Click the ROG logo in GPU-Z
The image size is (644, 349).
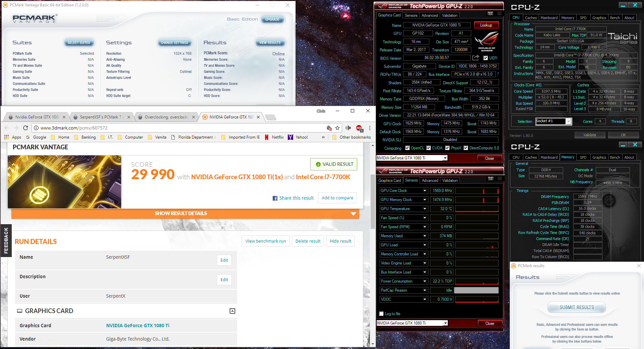pyautogui.click(x=487, y=42)
